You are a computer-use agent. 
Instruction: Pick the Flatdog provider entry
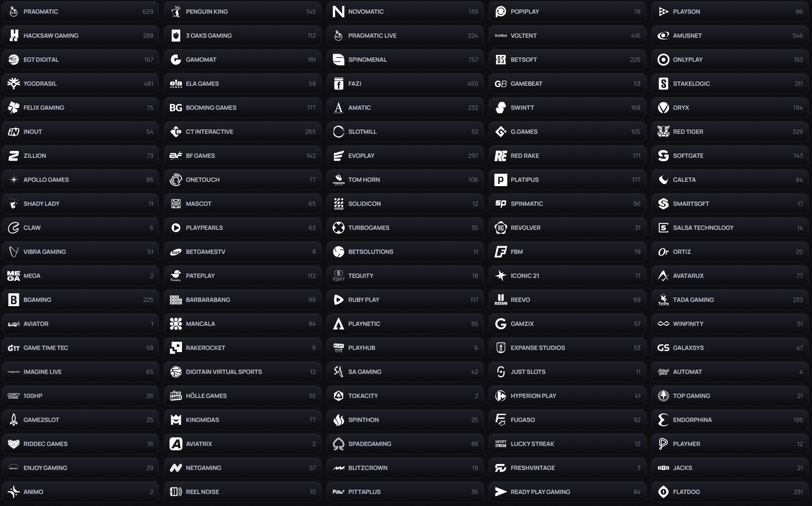tap(730, 492)
